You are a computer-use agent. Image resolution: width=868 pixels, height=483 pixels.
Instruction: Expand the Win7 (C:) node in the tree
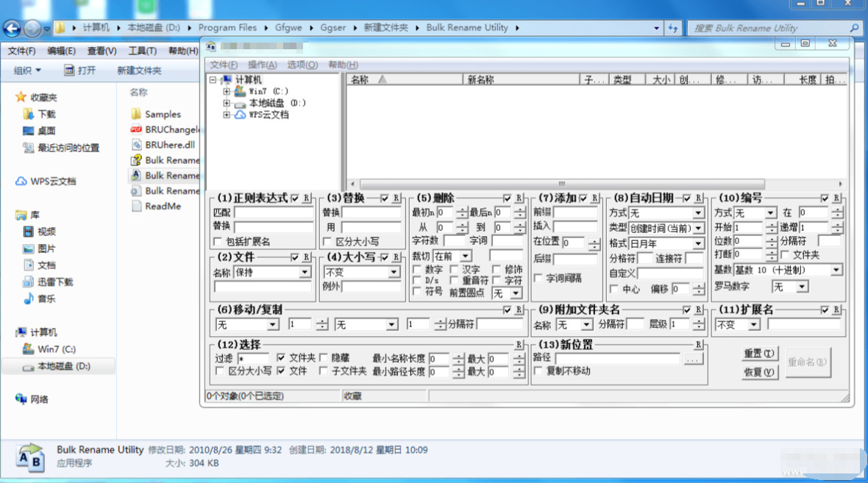click(x=227, y=91)
